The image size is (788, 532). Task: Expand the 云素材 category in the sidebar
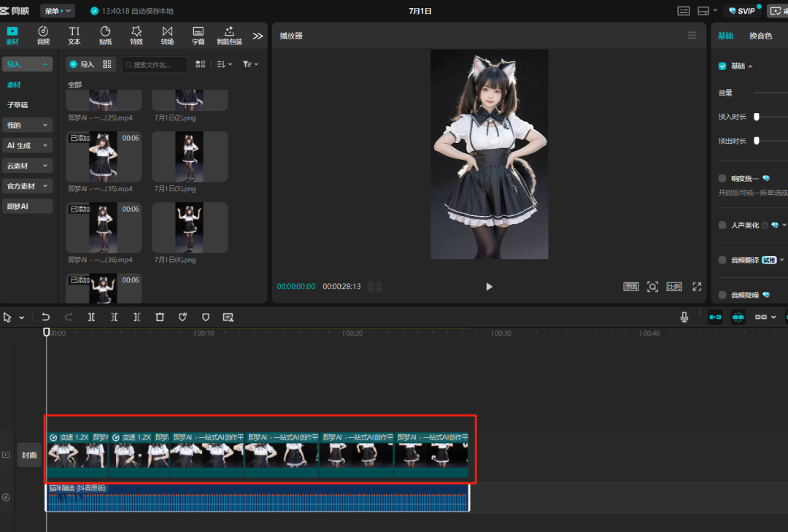tap(27, 166)
